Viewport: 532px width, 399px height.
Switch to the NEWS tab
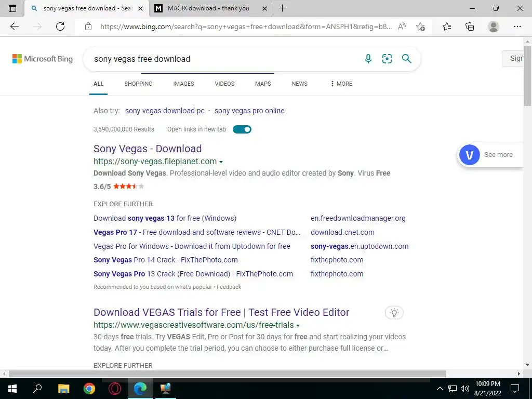300,84
